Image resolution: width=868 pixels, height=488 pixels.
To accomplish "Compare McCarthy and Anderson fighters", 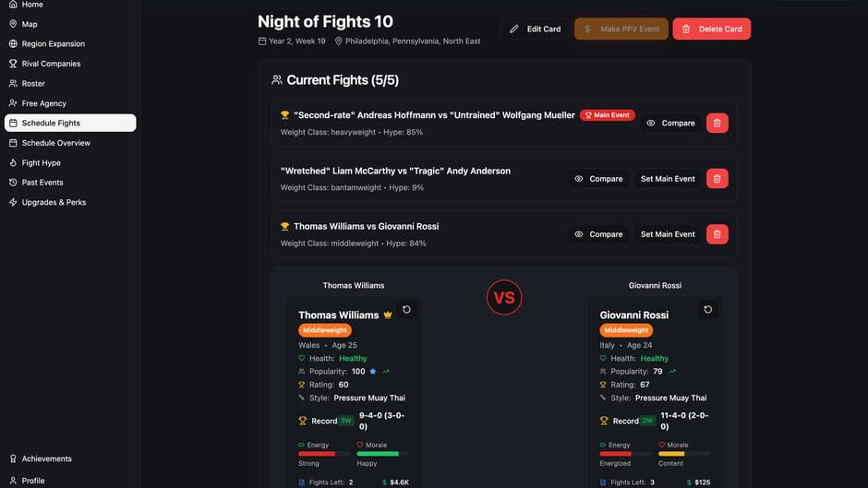I will pyautogui.click(x=598, y=179).
